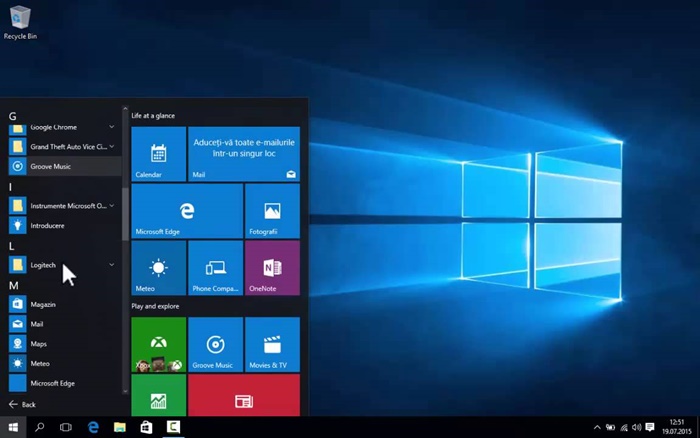Open the large Microsoft Edge tile
This screenshot has height=438, width=700.
pyautogui.click(x=187, y=211)
